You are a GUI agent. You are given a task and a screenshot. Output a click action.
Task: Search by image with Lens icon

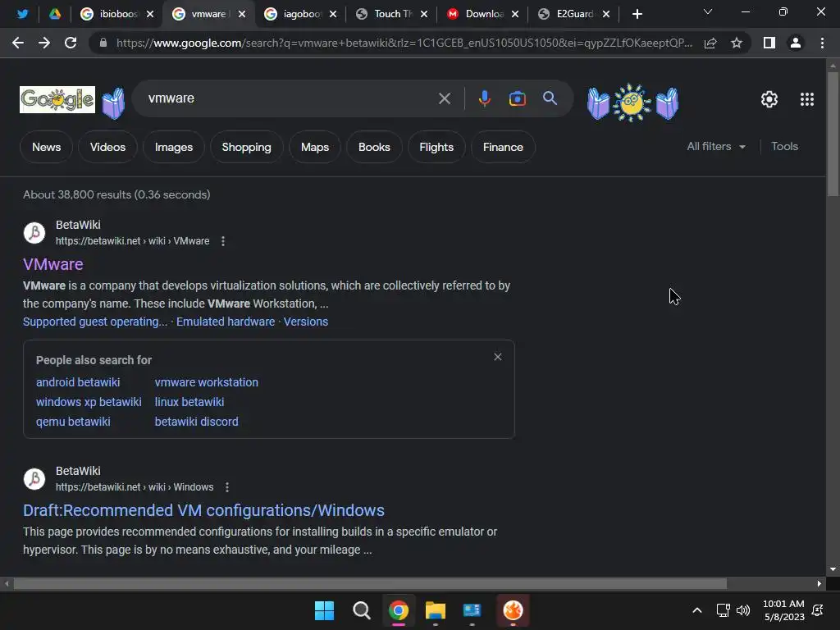517,98
